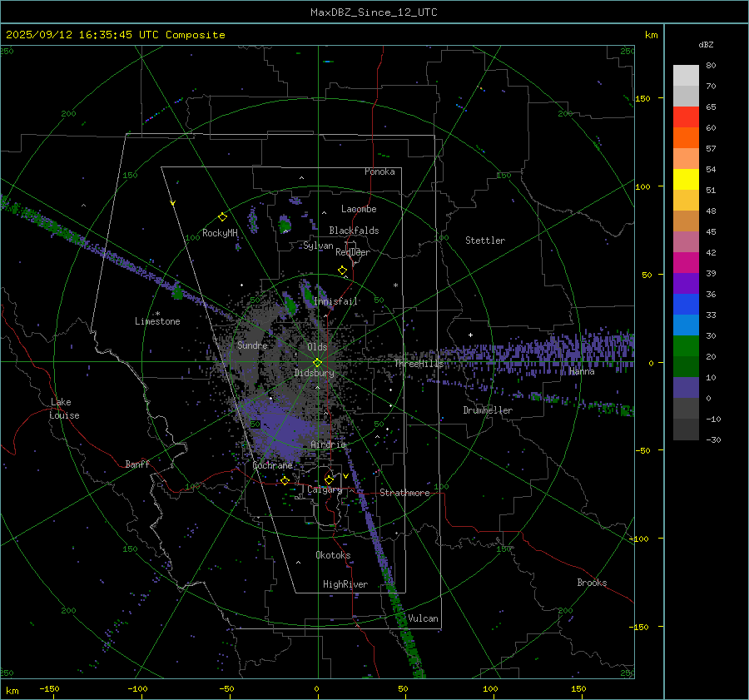This screenshot has height=700, width=749.
Task: Click the Hanna label
Action: 582,371
